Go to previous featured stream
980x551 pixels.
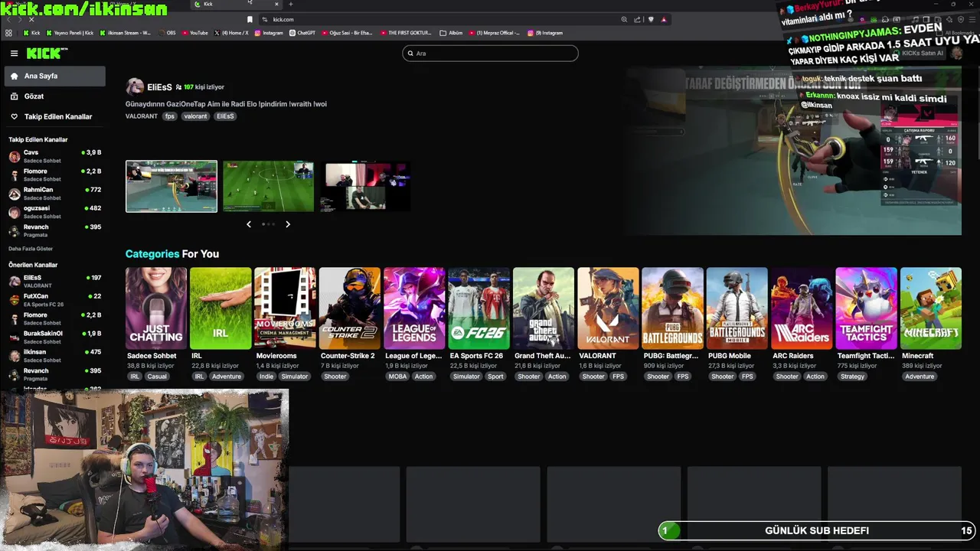tap(249, 224)
